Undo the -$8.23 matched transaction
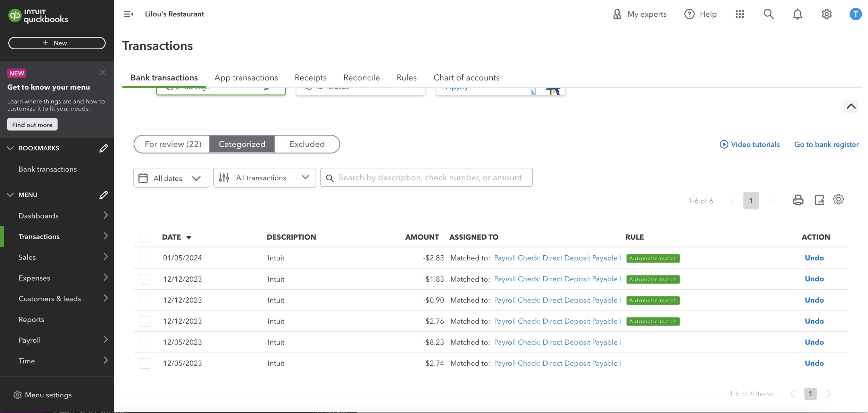868x413 pixels. pos(814,342)
